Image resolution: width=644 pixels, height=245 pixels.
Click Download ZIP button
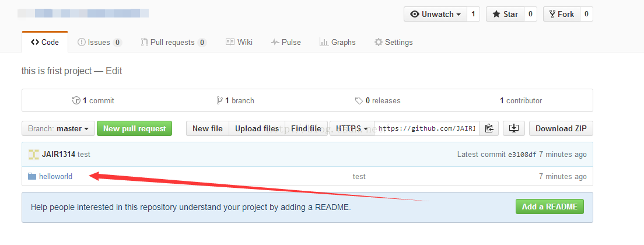click(x=561, y=128)
